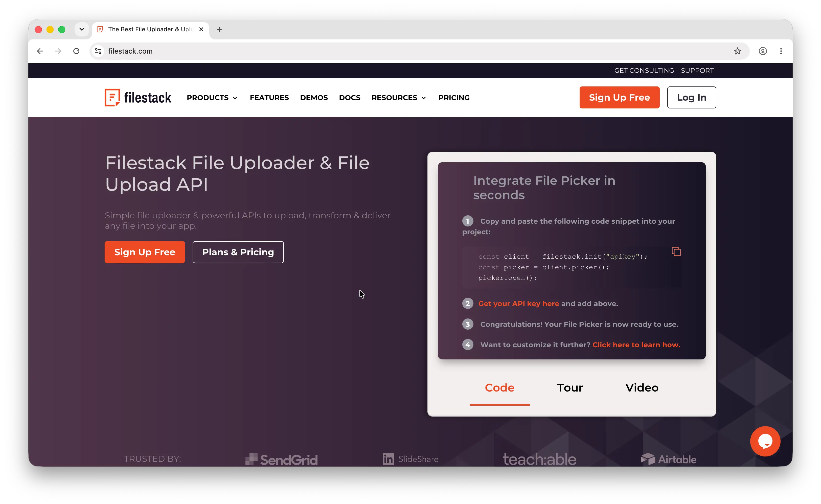Viewport: 821px width, 504px height.
Task: Click the Filestack logo
Action: tap(138, 97)
